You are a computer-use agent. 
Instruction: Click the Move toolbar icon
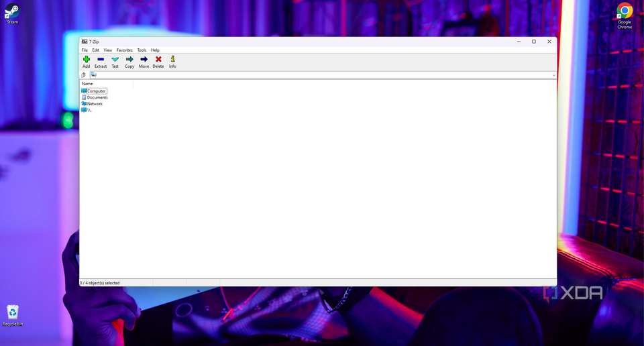(144, 60)
